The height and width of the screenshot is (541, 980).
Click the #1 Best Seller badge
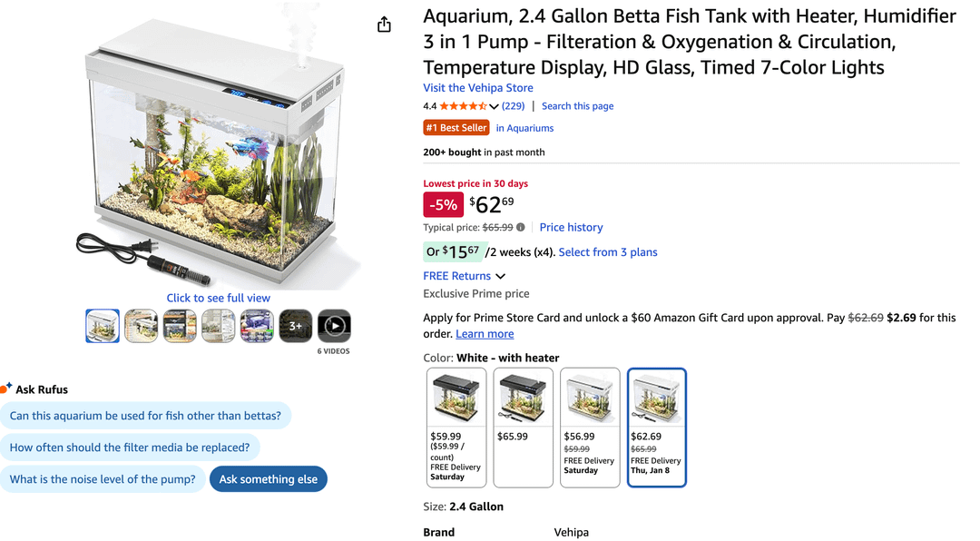(x=456, y=128)
